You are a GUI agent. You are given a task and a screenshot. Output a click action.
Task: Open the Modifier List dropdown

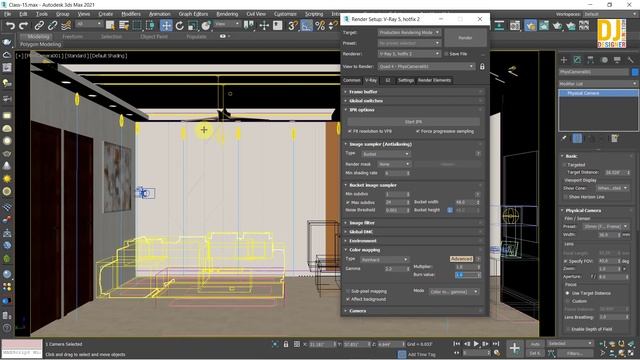pos(598,84)
